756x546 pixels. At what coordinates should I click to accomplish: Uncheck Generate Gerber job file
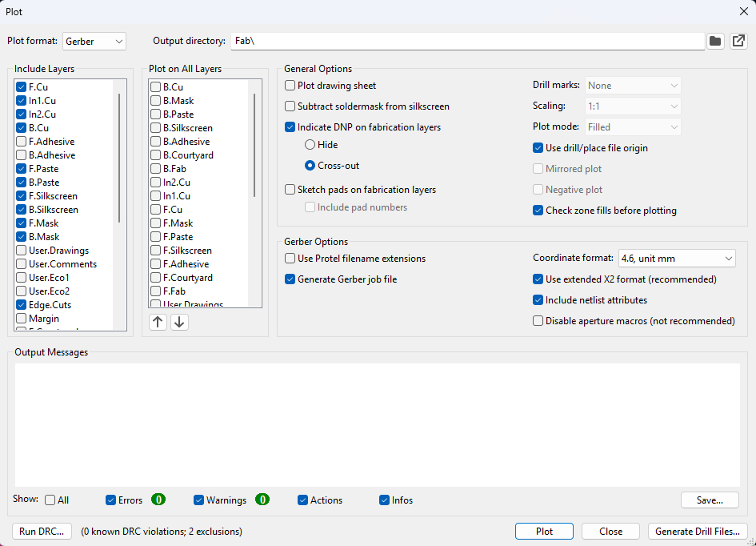[290, 279]
